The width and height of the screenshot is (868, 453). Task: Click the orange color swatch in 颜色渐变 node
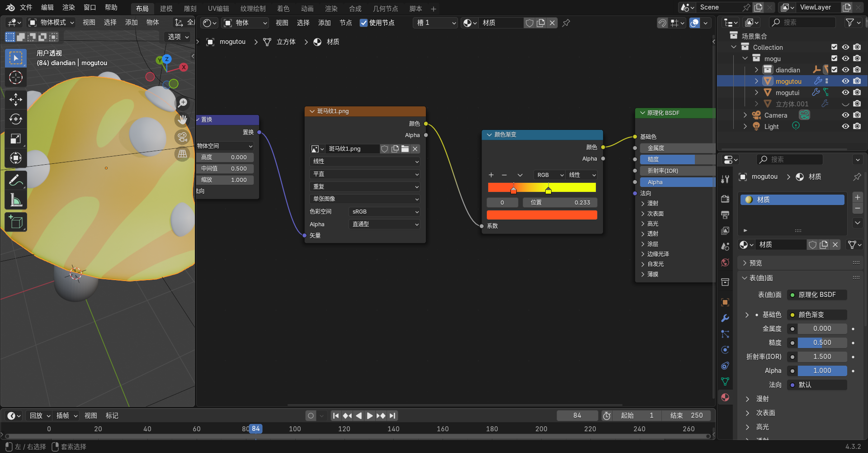(x=542, y=215)
